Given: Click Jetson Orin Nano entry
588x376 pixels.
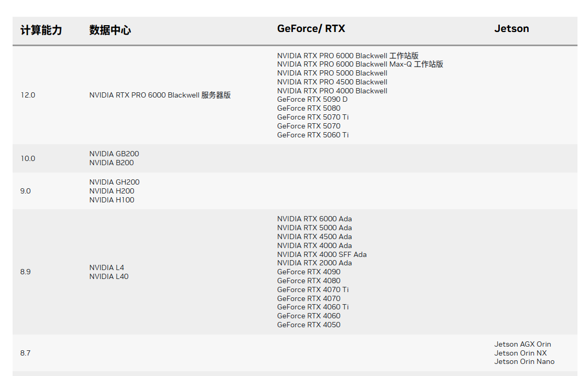Looking at the screenshot, I should tap(524, 362).
